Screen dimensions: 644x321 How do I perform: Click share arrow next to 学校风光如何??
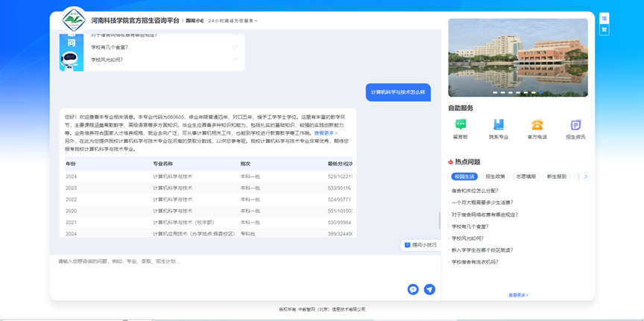click(x=236, y=60)
